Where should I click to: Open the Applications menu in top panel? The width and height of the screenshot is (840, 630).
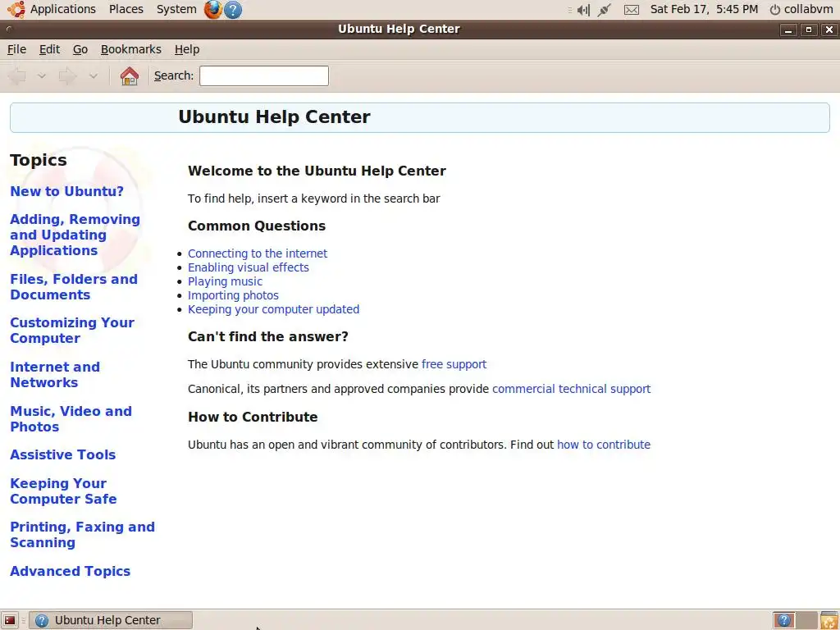pos(62,9)
